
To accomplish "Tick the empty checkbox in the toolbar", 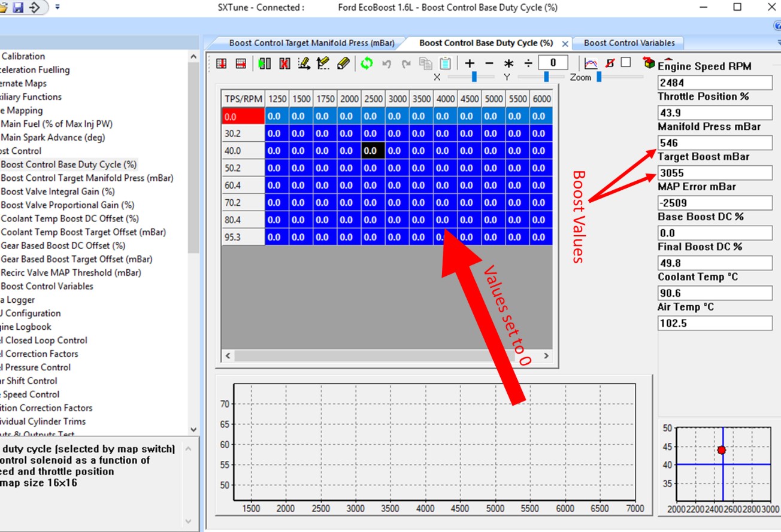I will point(626,62).
